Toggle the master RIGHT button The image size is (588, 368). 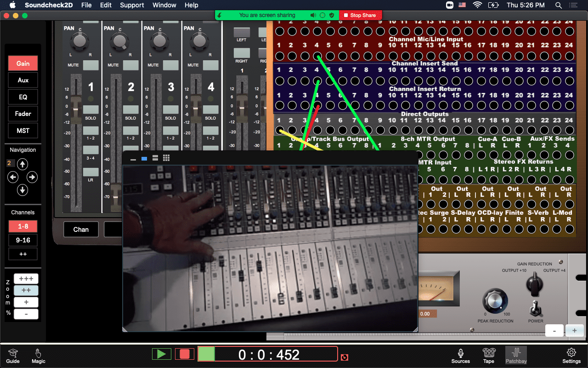point(242,53)
